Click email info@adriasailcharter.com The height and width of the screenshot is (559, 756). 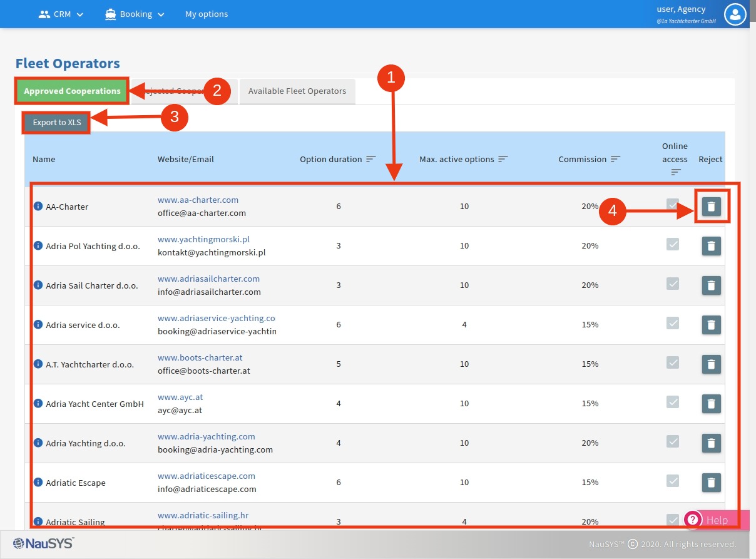[209, 292]
